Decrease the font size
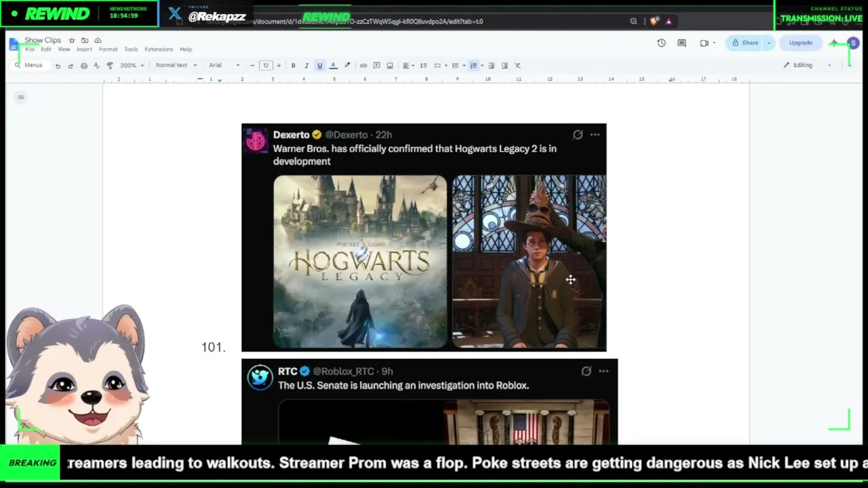This screenshot has width=868, height=488. pyautogui.click(x=252, y=66)
